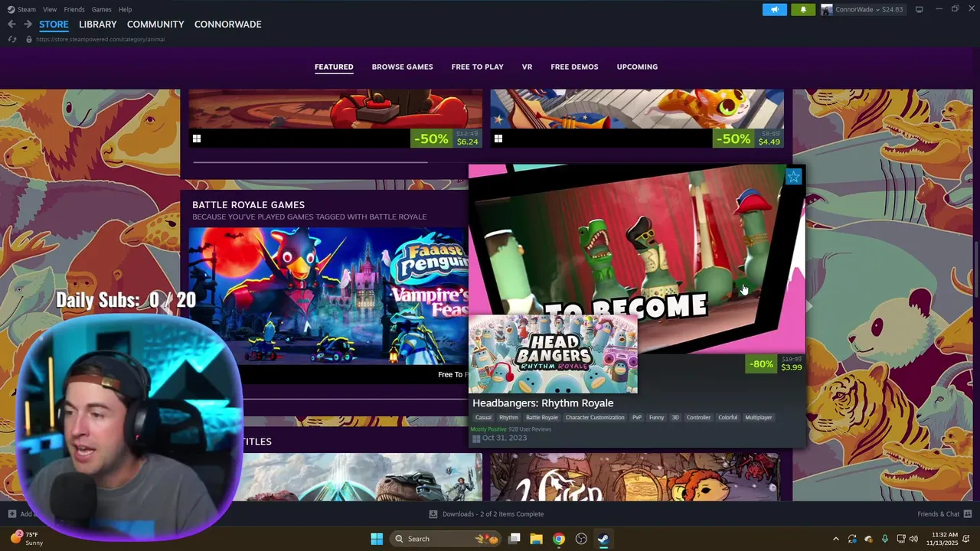Click the taskbar Search box
The width and height of the screenshot is (980, 551).
point(446,539)
